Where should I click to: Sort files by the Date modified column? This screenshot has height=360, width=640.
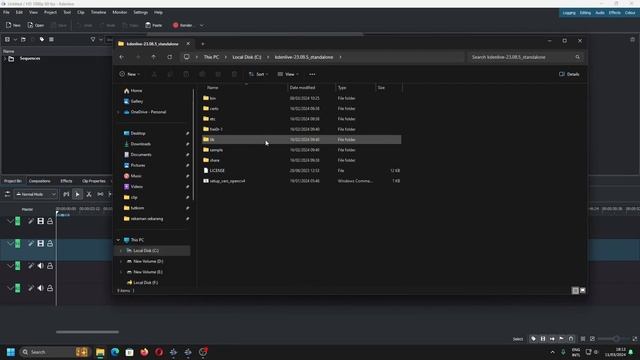pos(302,88)
